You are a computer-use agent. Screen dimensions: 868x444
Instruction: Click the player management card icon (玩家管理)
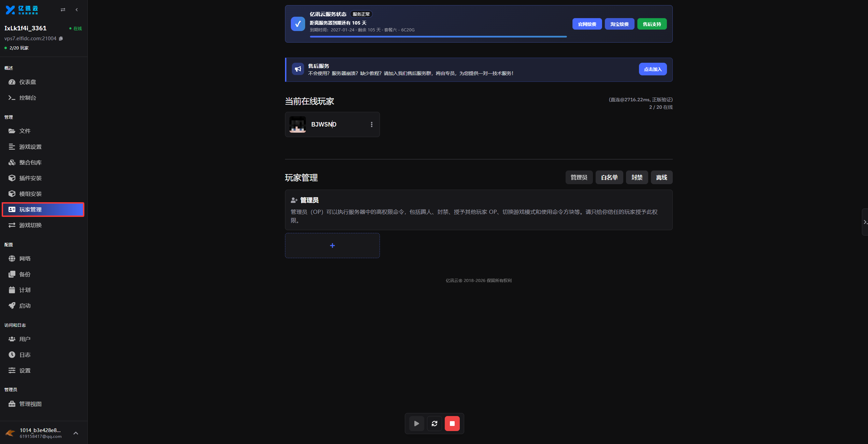point(12,209)
